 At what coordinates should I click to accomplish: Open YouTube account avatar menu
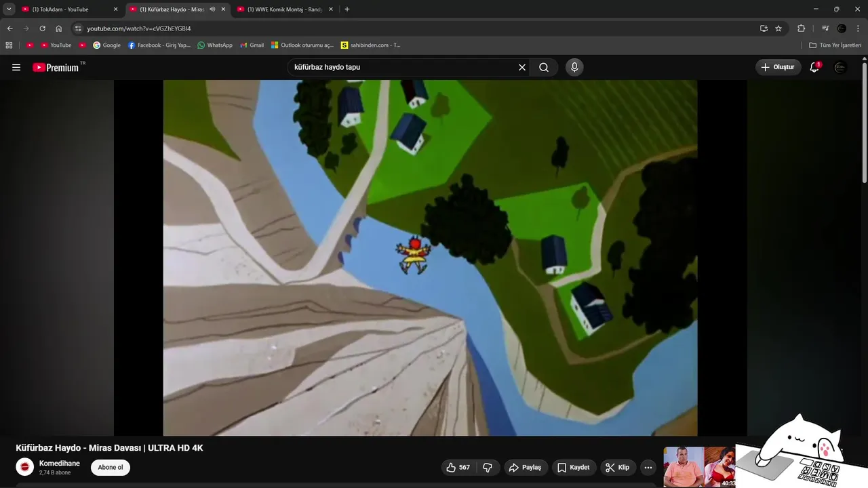[840, 67]
